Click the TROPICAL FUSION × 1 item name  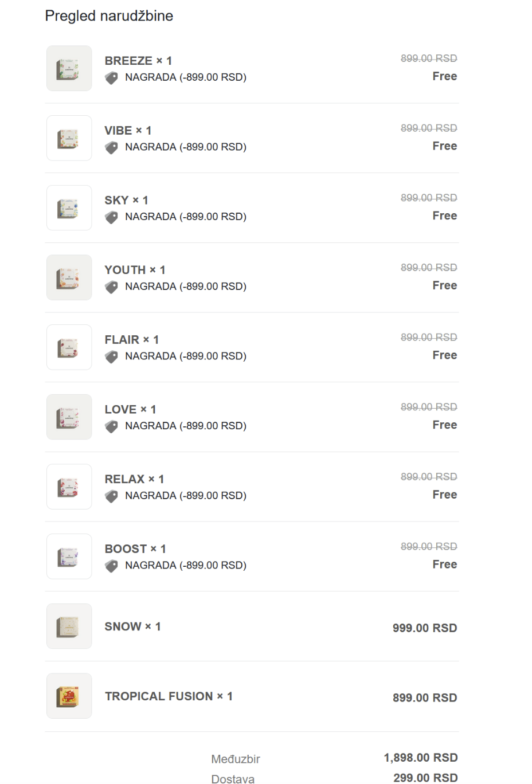pyautogui.click(x=169, y=696)
